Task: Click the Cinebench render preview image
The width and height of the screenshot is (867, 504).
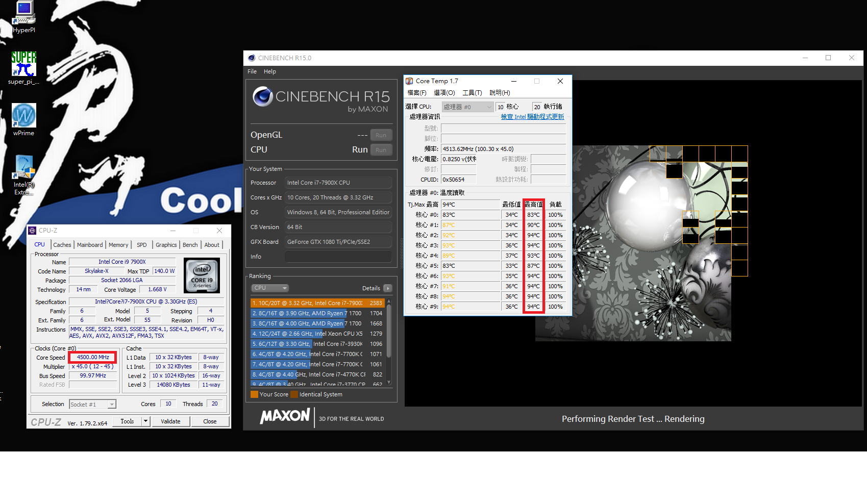Action: click(641, 243)
